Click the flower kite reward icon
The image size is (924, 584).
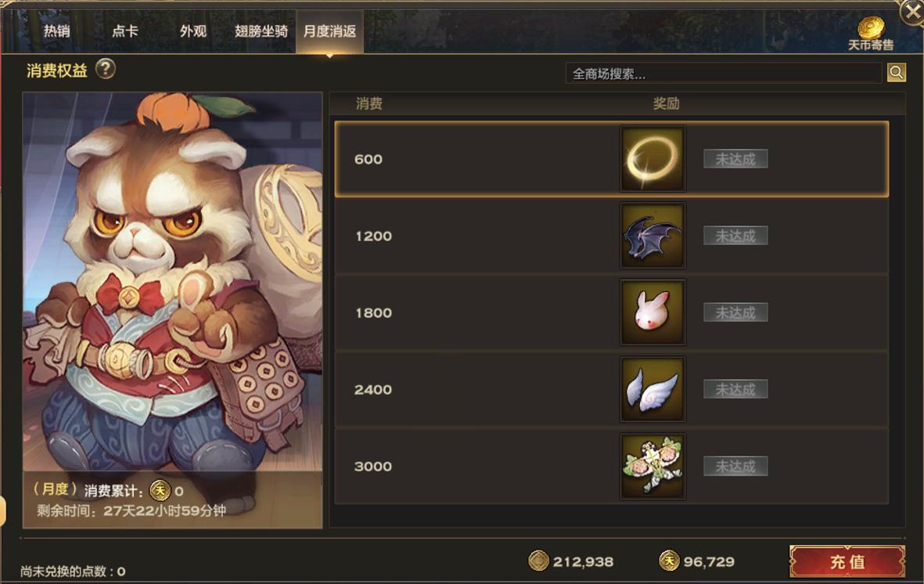(653, 466)
